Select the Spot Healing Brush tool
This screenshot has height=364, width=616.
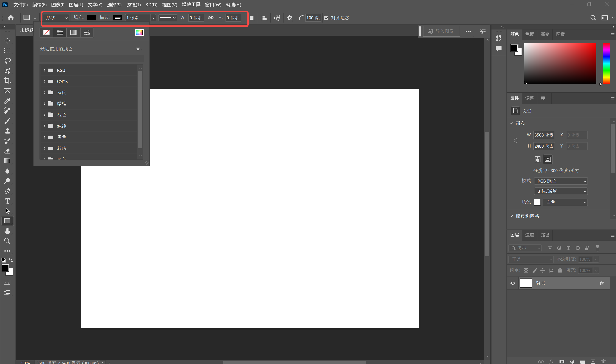point(7,111)
